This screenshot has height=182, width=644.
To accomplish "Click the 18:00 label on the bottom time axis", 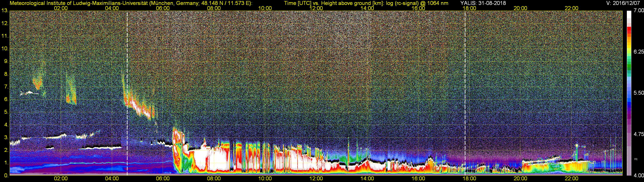I will coord(469,179).
